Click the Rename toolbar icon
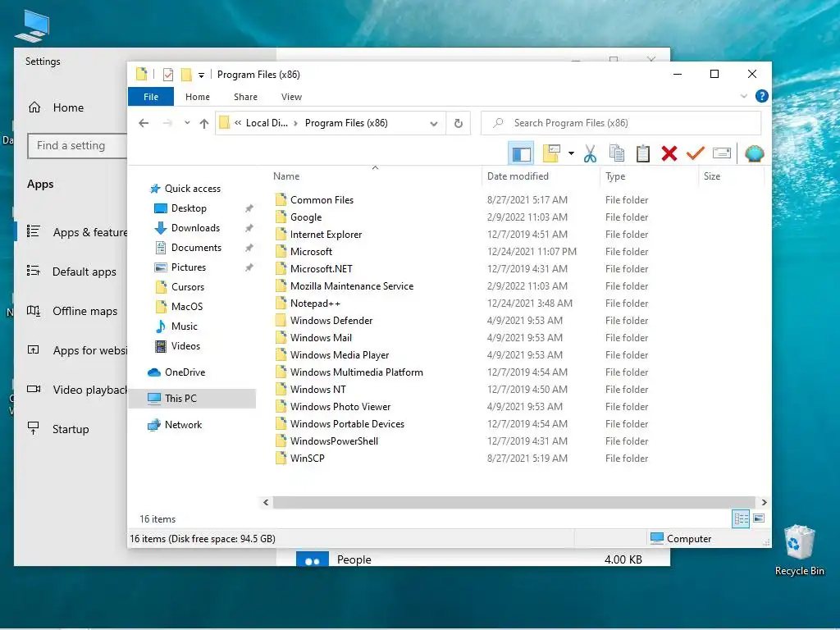Viewport: 840px width, 630px height. click(722, 153)
